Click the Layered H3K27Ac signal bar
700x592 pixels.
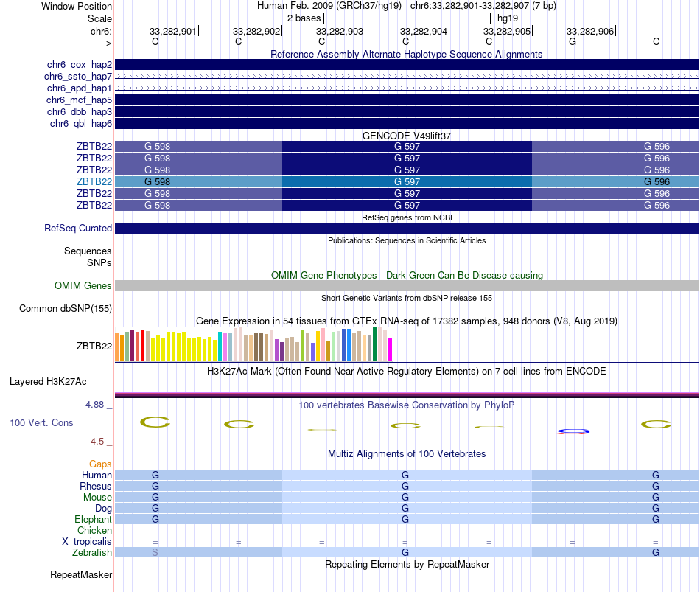point(407,395)
